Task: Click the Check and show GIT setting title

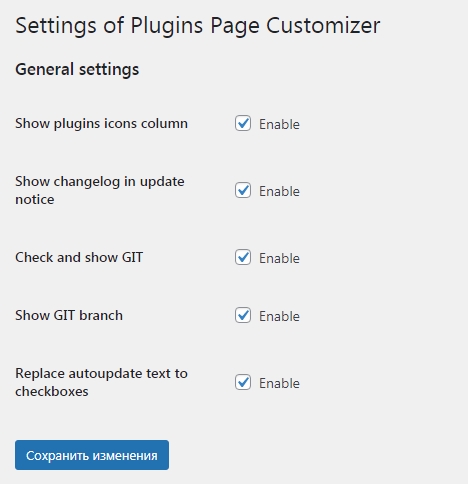Action: [x=79, y=257]
